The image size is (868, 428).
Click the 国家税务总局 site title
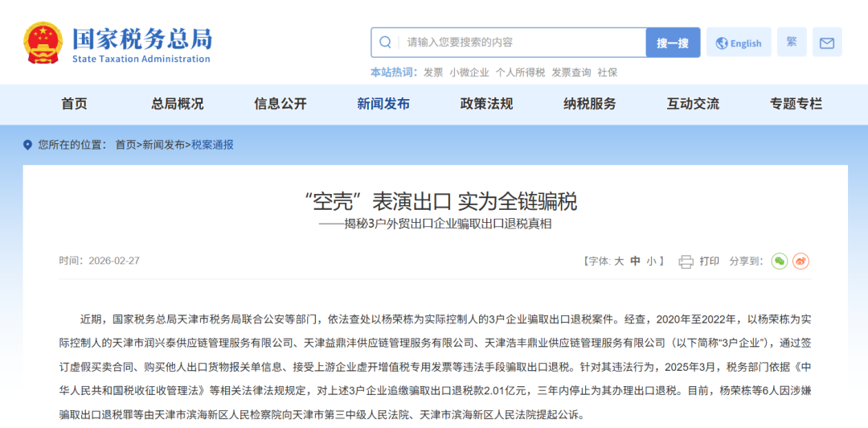click(x=141, y=38)
